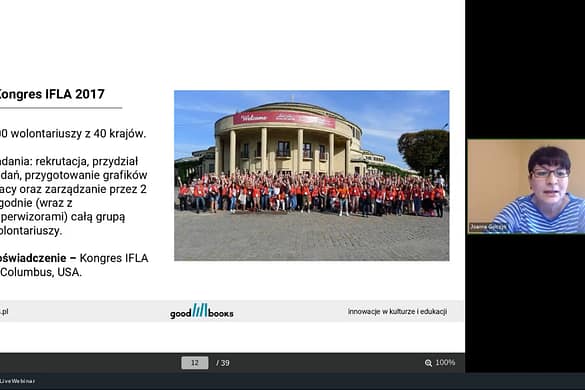
Task: Click the Kongres IFLA 2017 slide title
Action: tap(51, 94)
